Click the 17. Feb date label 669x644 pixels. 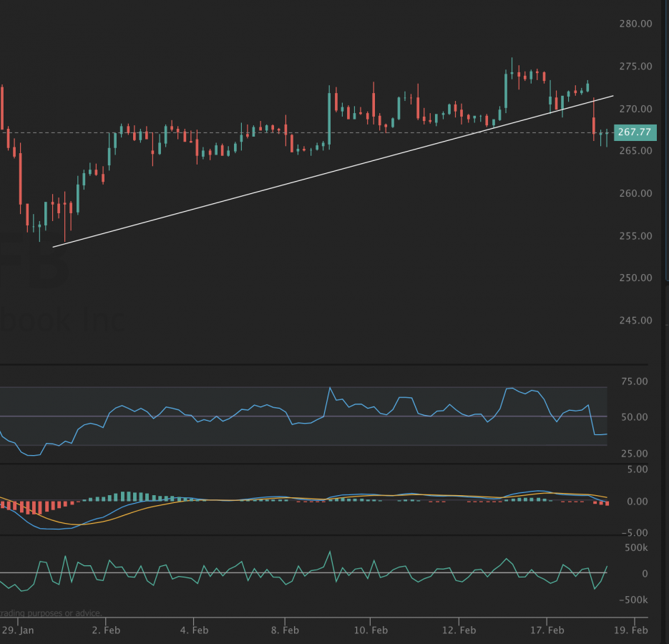point(547,630)
